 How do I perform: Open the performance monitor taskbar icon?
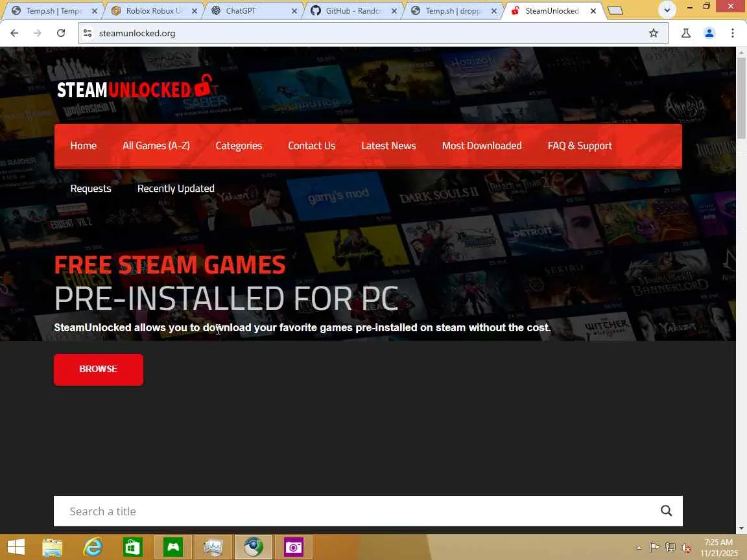[213, 546]
